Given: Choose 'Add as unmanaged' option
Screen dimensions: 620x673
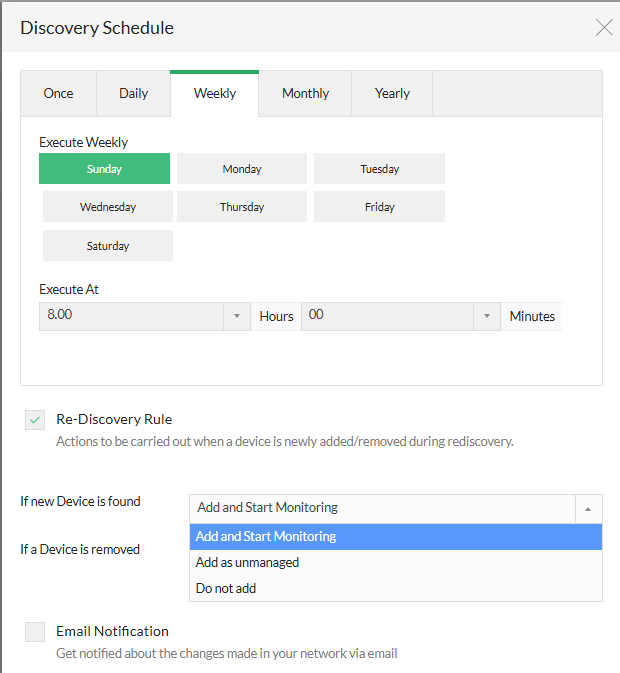Looking at the screenshot, I should (x=247, y=562).
